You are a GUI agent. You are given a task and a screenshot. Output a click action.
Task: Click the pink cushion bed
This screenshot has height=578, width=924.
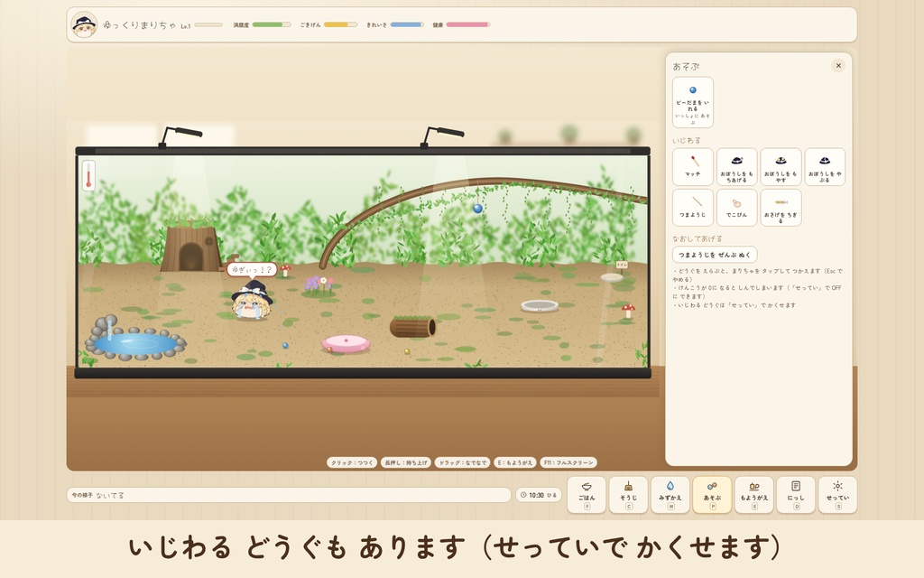(346, 343)
